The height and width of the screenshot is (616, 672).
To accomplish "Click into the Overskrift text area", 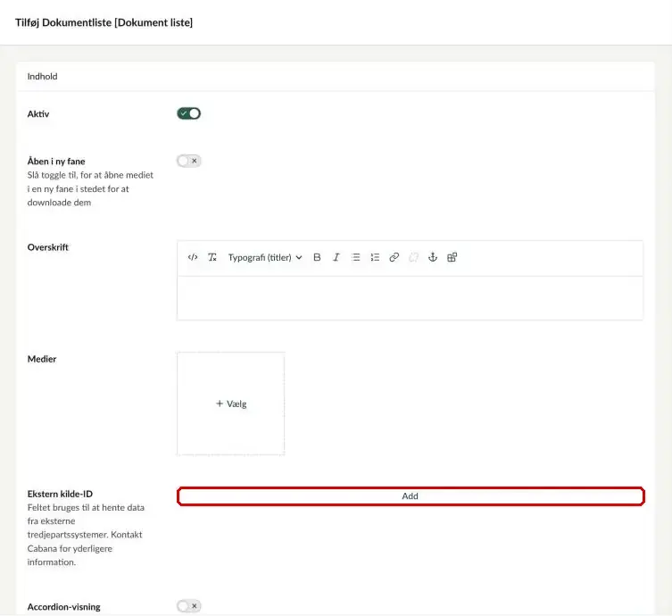I will coord(410,298).
